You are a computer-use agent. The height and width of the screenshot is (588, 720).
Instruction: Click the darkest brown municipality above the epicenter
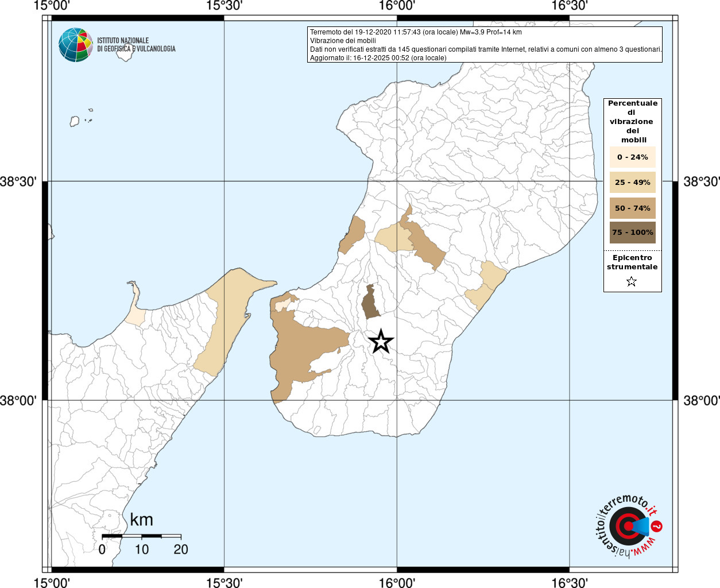click(x=370, y=303)
